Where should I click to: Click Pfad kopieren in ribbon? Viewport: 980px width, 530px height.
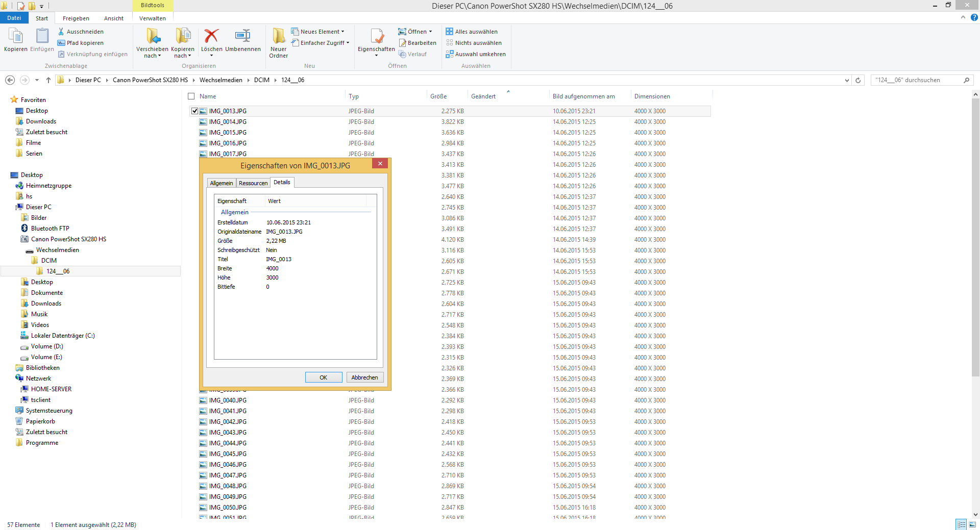[81, 43]
